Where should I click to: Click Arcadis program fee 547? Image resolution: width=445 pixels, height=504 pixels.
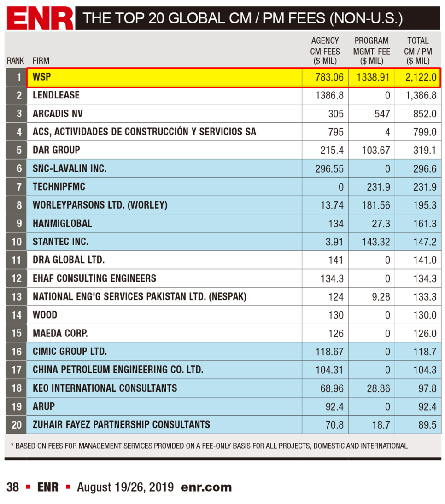pos(382,114)
